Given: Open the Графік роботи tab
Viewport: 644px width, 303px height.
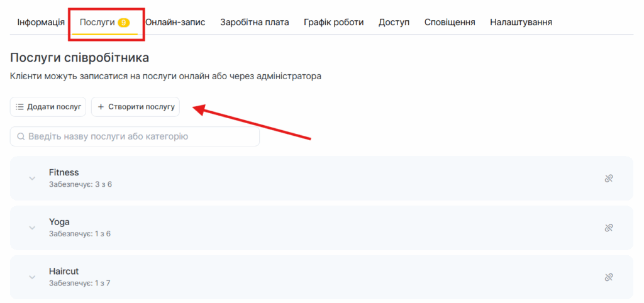Looking at the screenshot, I should coord(333,22).
